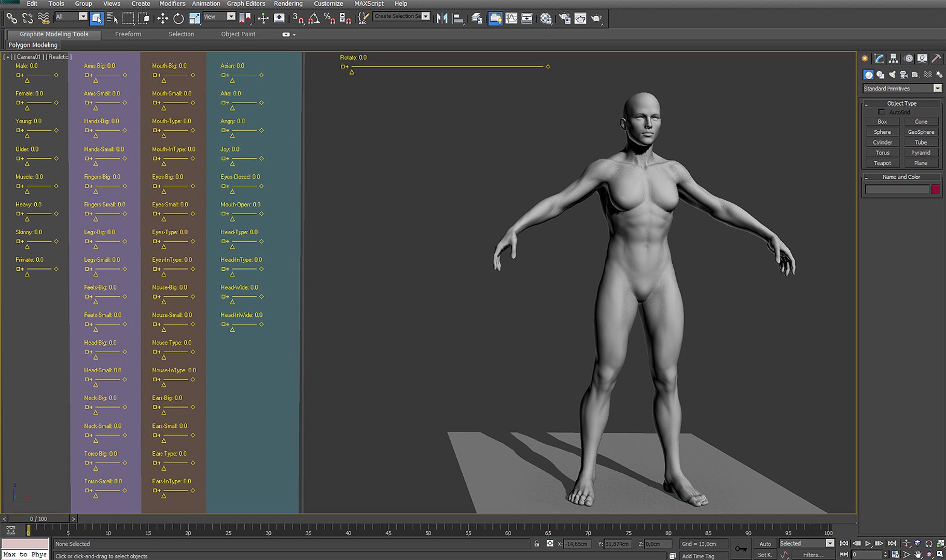Activate the Select Object tool
Viewport: 946px width, 560px height.
coord(96,19)
